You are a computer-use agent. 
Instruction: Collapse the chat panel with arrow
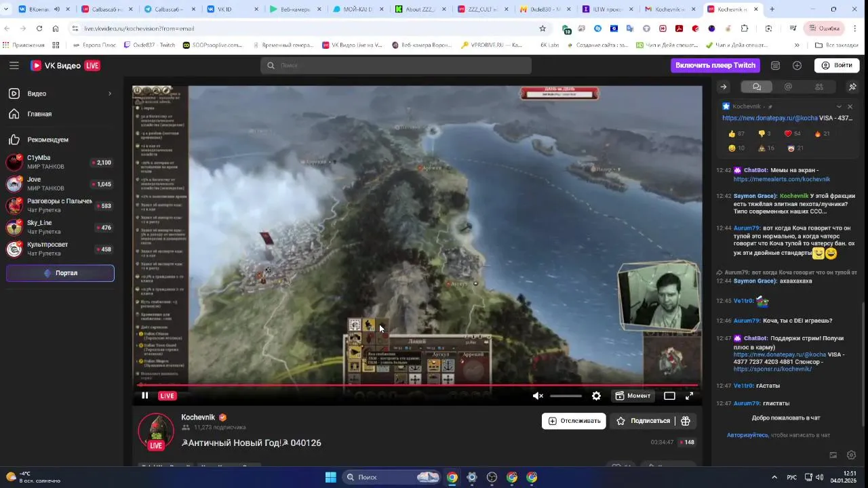[723, 87]
